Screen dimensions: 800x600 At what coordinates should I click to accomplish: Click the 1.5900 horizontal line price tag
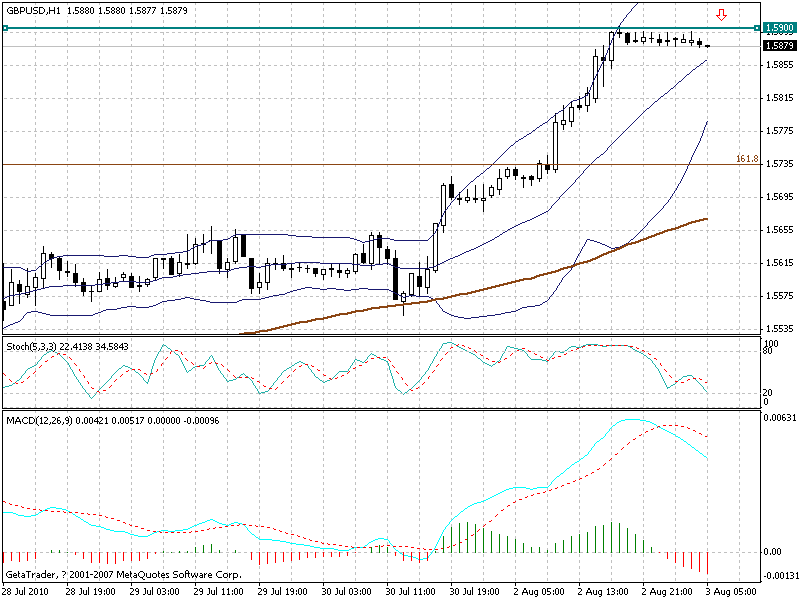(x=780, y=28)
